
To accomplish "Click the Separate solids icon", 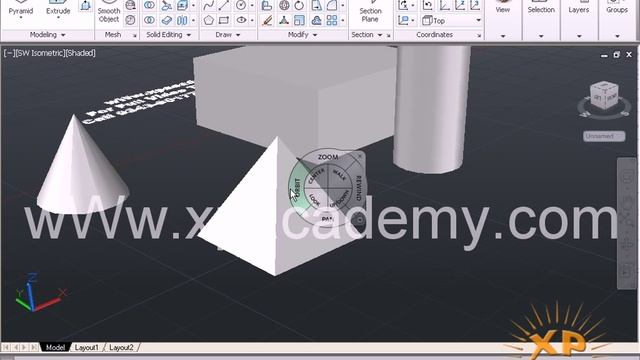I will tap(182, 20).
